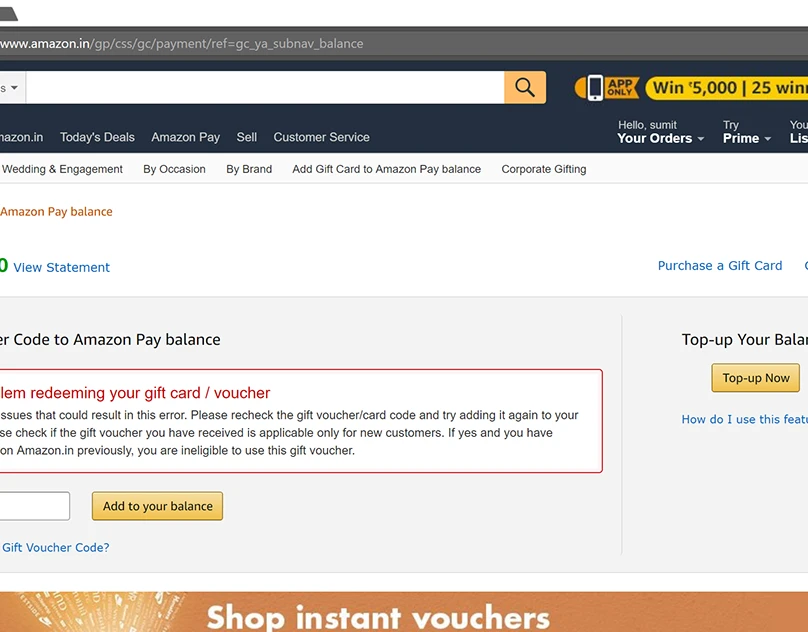The image size is (808, 632).
Task: Click the Top-up Now button
Action: [x=755, y=378]
